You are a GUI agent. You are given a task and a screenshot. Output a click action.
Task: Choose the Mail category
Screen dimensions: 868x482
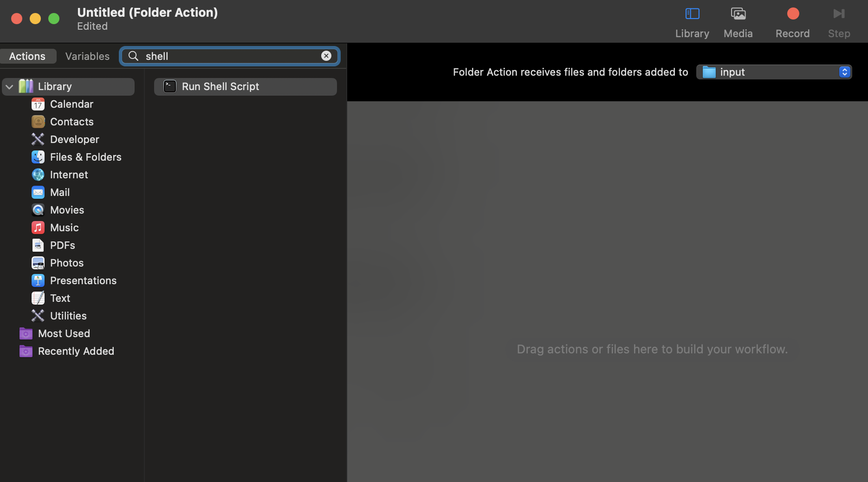pos(59,192)
